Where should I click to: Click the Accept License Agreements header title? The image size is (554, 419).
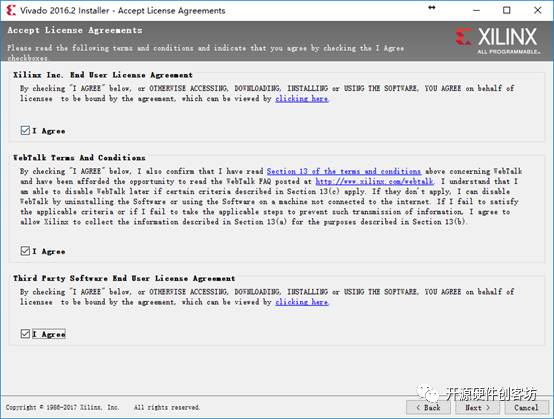click(x=75, y=30)
